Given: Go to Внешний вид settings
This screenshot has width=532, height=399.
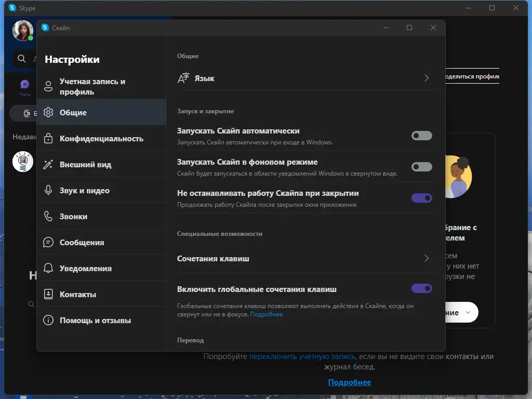Looking at the screenshot, I should pos(101,165).
